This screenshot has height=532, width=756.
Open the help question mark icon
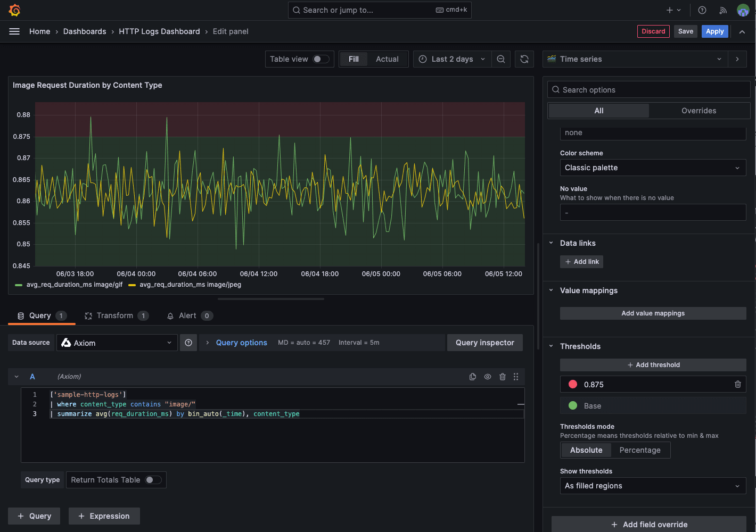coord(702,10)
